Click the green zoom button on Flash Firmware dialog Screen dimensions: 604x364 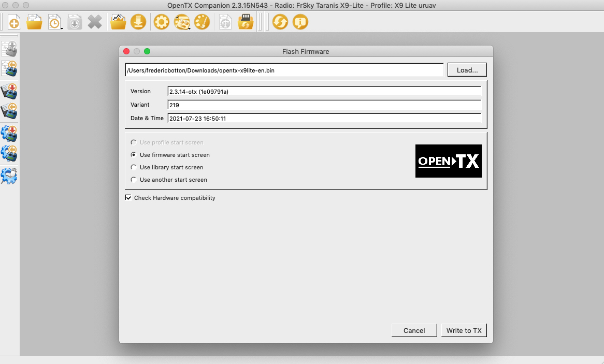[x=147, y=51]
